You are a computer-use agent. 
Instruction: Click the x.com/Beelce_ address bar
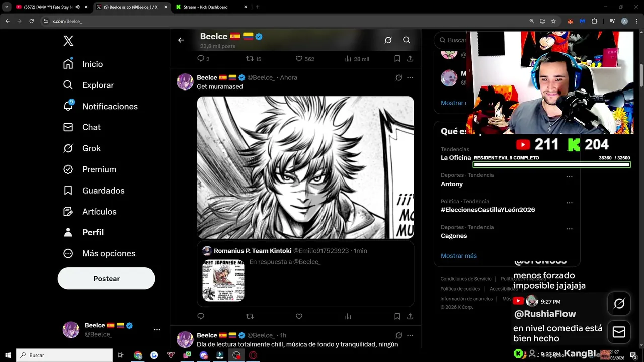point(282,21)
